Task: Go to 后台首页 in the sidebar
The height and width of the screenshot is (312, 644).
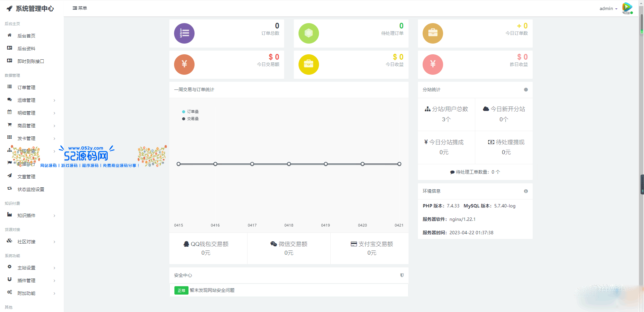Action: pos(26,36)
